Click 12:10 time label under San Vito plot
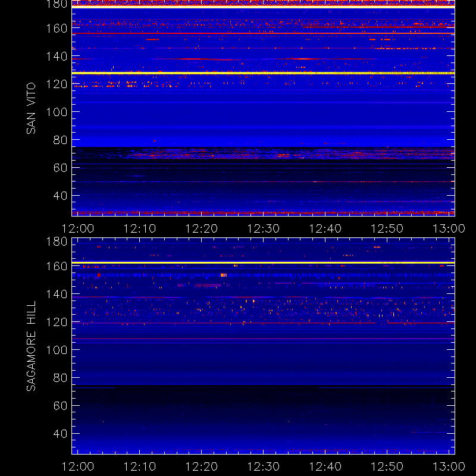Image resolution: width=476 pixels, height=476 pixels. 140,228
